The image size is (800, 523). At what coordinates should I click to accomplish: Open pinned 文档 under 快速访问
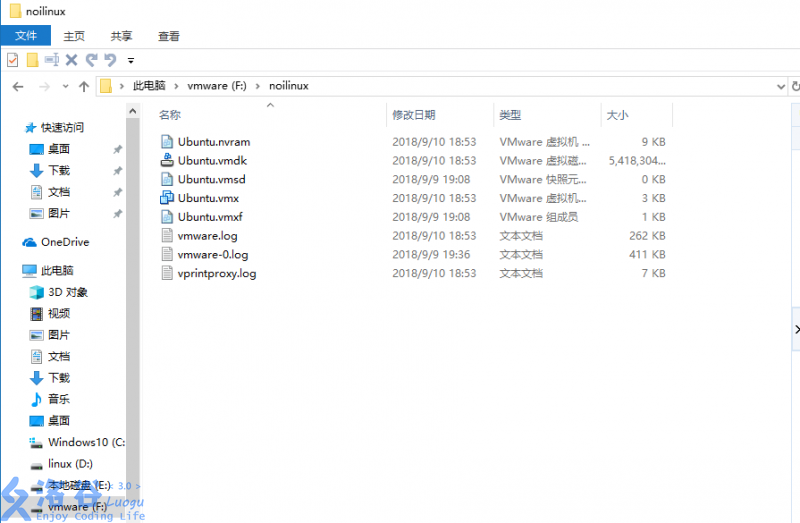click(59, 192)
